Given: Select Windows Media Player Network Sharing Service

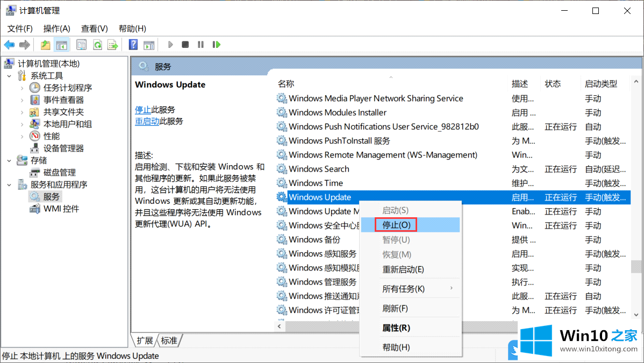Looking at the screenshot, I should click(376, 98).
